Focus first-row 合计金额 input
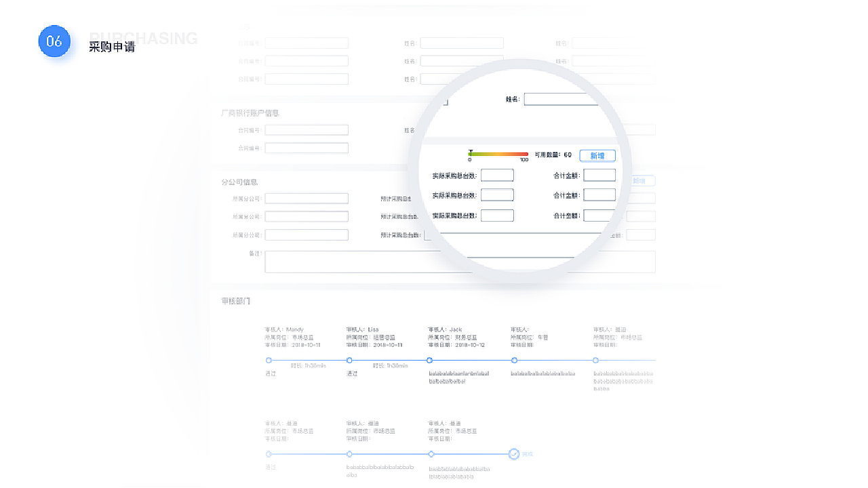Viewport: 868px width, 488px height. click(599, 176)
